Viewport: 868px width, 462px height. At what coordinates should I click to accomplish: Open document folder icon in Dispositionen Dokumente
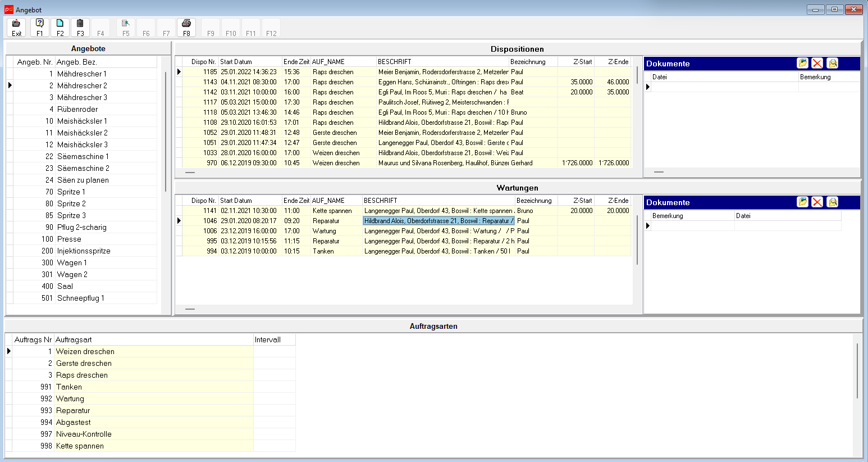point(803,64)
